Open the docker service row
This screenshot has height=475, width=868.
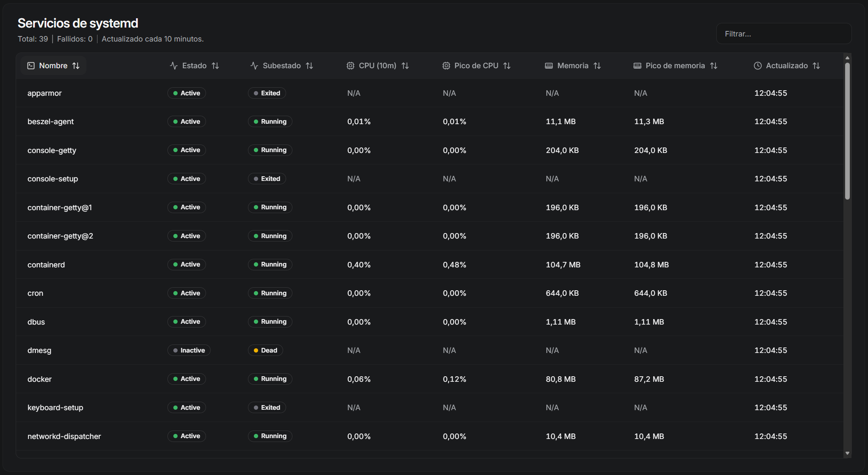point(39,379)
